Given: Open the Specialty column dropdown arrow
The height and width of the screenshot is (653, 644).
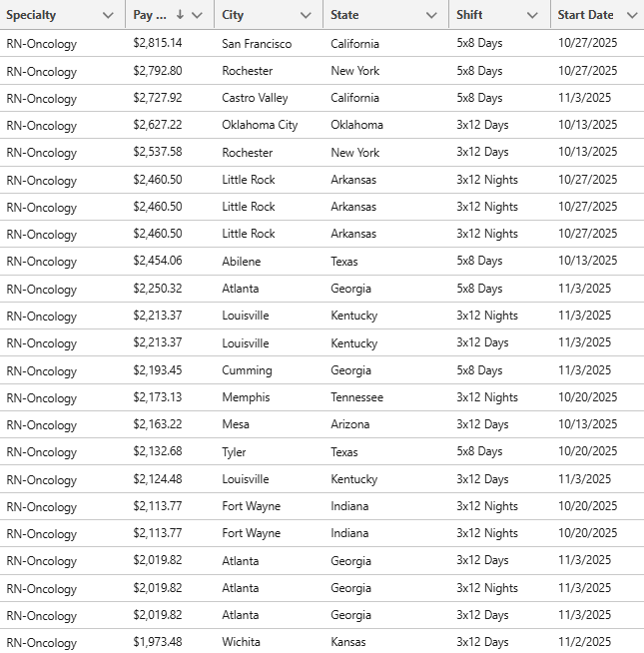Looking at the screenshot, I should (x=108, y=15).
